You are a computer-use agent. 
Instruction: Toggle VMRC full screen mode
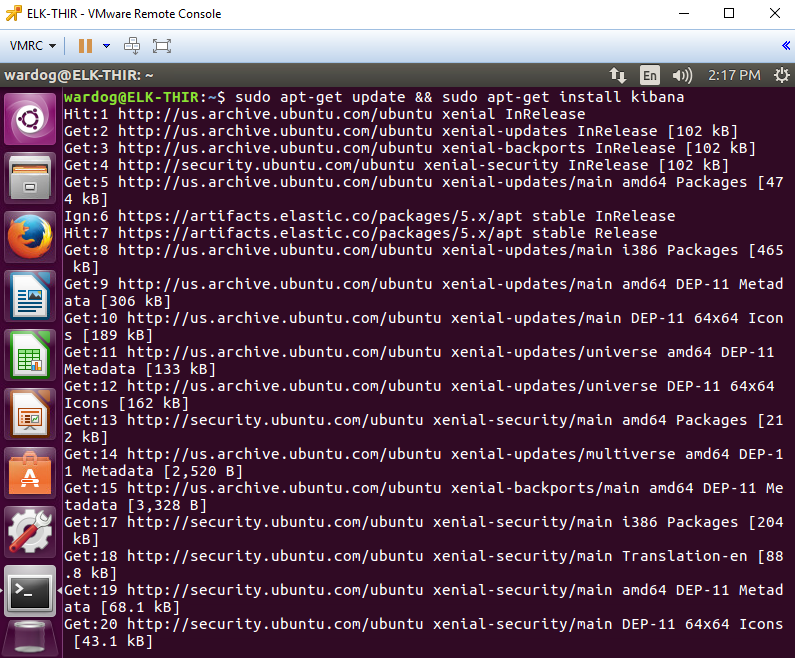[162, 46]
